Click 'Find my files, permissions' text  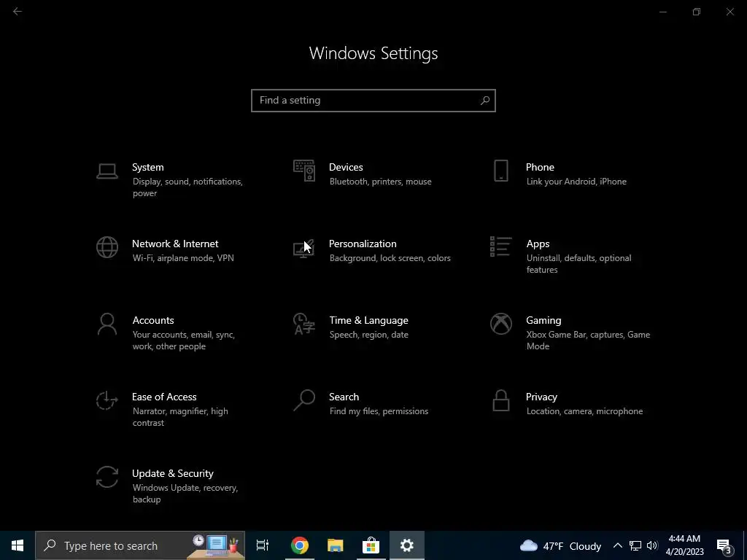(x=379, y=411)
